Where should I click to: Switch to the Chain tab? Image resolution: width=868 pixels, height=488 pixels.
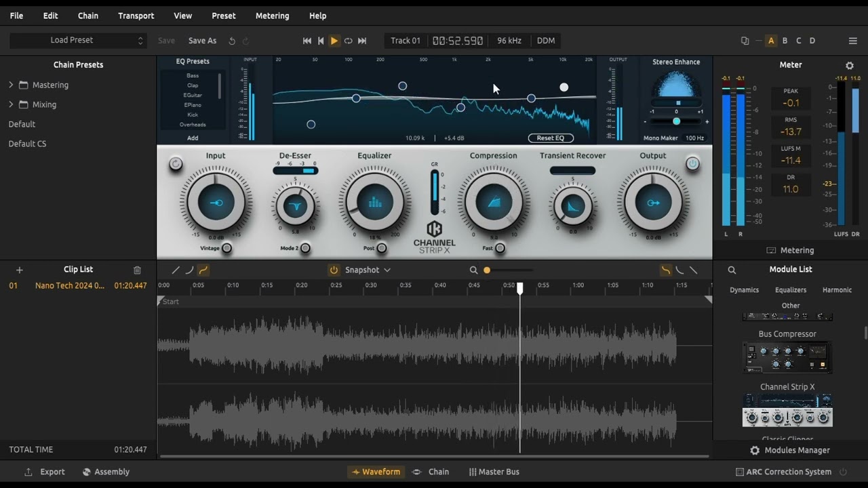click(431, 472)
